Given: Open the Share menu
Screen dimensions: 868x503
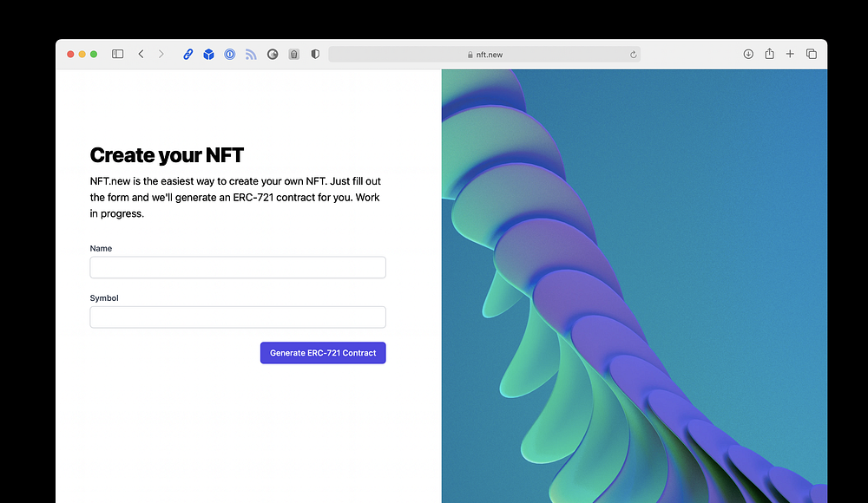Looking at the screenshot, I should pyautogui.click(x=769, y=54).
